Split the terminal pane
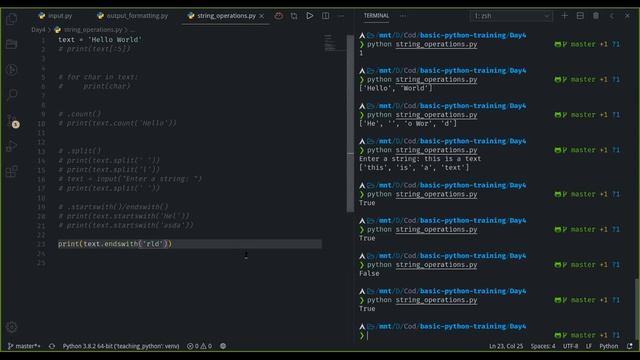 click(580, 16)
